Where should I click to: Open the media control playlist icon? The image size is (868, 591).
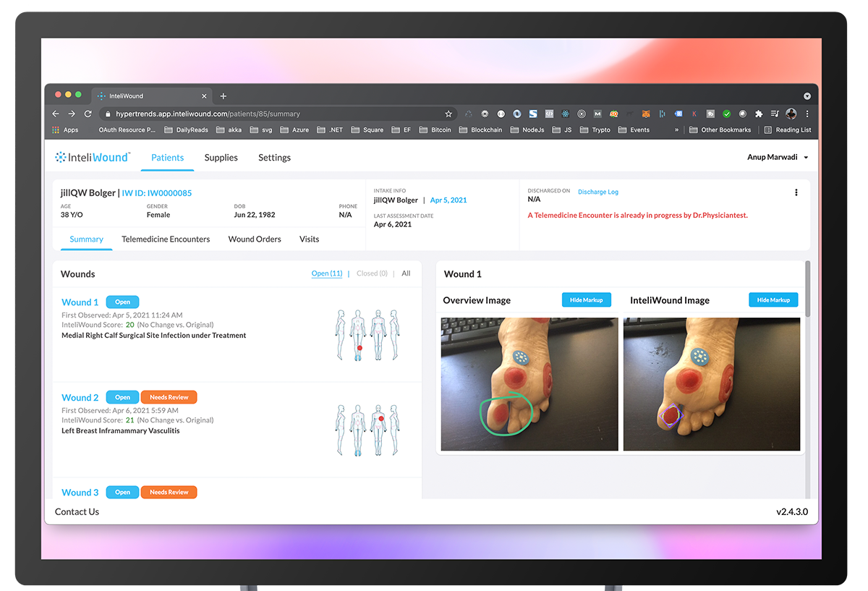[x=775, y=114]
